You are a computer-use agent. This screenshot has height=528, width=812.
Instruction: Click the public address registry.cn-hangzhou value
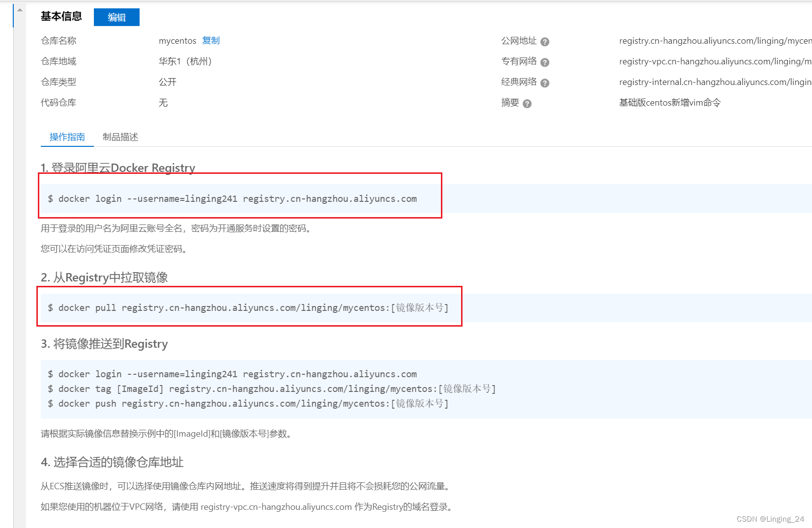pyautogui.click(x=715, y=41)
